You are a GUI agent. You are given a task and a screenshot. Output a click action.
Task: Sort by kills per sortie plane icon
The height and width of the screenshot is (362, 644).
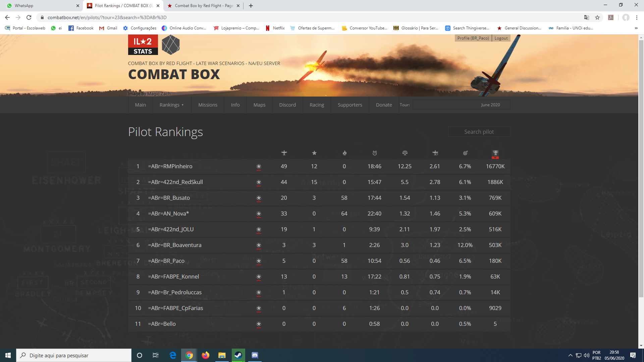(435, 153)
